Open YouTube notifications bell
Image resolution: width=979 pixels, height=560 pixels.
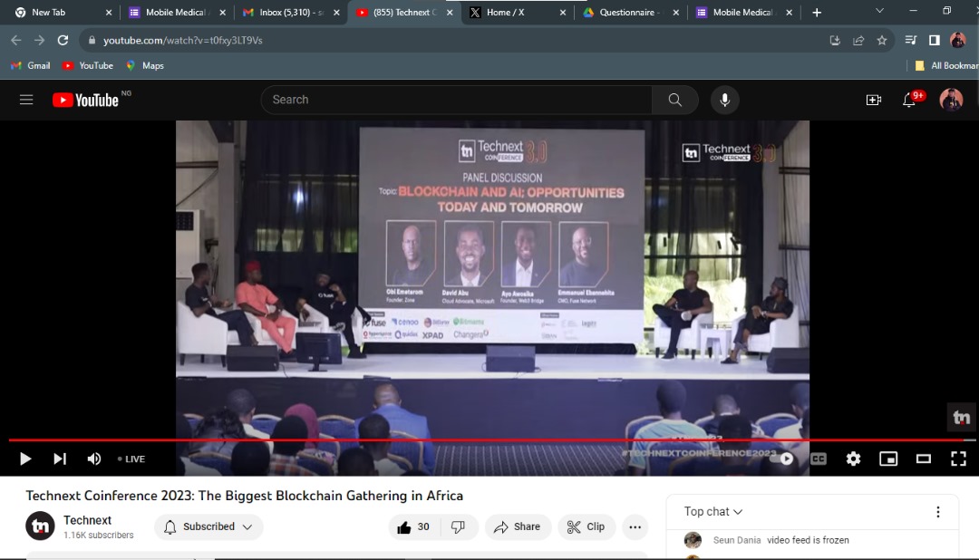click(x=909, y=100)
